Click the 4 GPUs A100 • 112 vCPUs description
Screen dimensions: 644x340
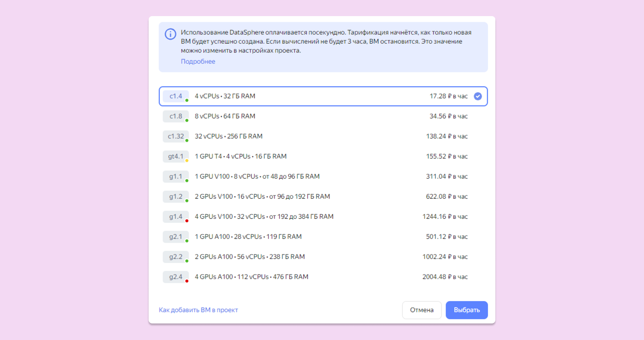pyautogui.click(x=252, y=277)
